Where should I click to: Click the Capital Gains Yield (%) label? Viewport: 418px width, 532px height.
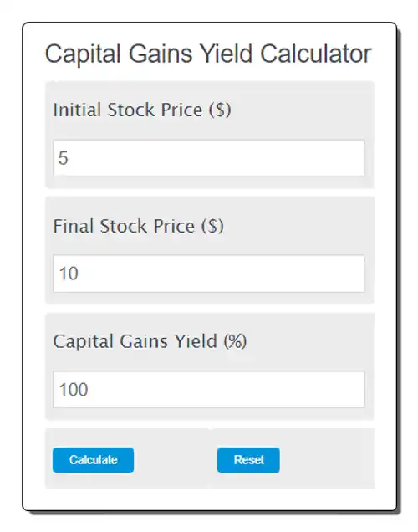pos(150,341)
